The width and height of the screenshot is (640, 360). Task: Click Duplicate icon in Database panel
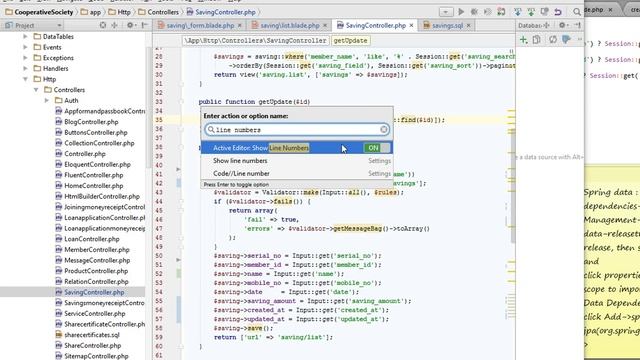(x=537, y=40)
